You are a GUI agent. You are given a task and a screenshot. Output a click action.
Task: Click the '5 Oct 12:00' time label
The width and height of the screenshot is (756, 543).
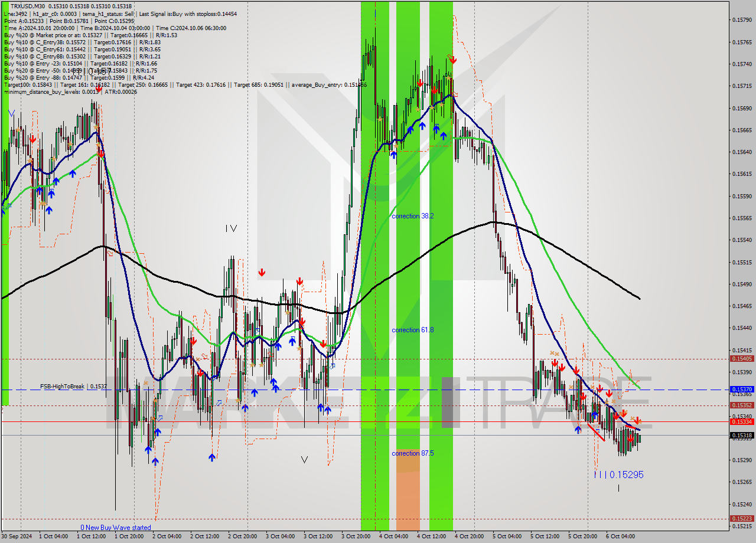545,537
